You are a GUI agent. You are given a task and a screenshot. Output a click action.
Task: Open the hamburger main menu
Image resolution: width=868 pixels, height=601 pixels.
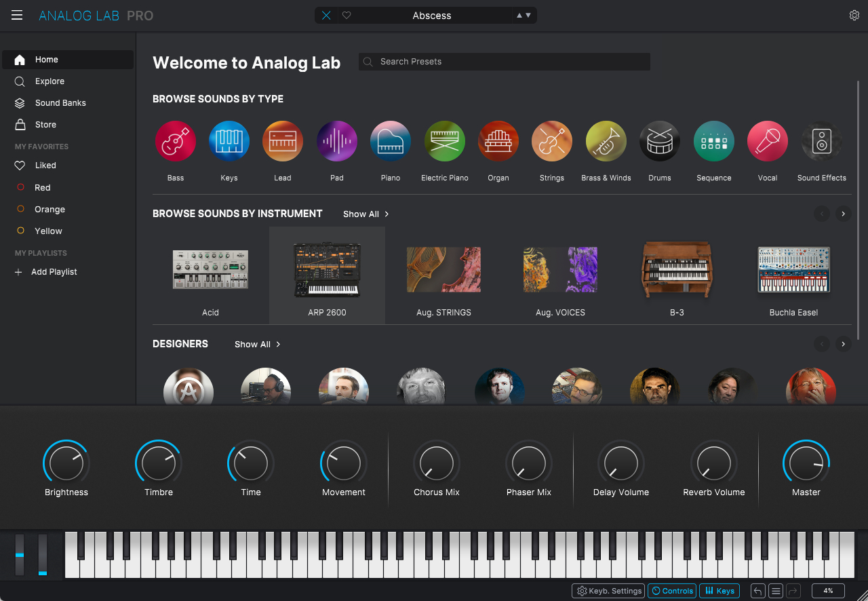[17, 16]
